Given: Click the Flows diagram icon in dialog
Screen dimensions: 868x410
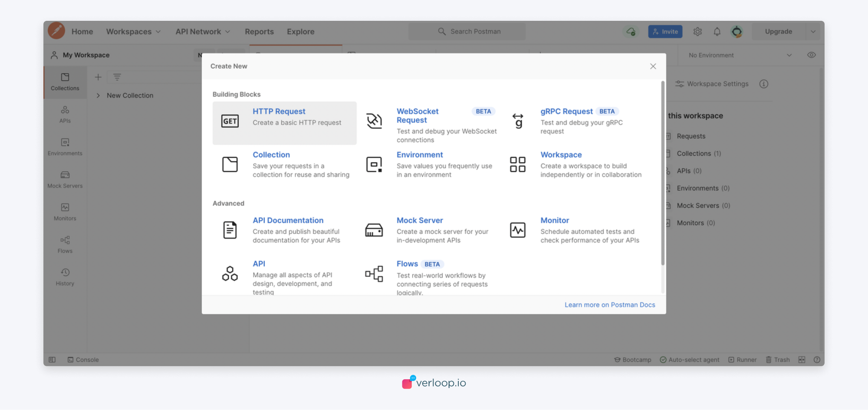Looking at the screenshot, I should point(374,274).
